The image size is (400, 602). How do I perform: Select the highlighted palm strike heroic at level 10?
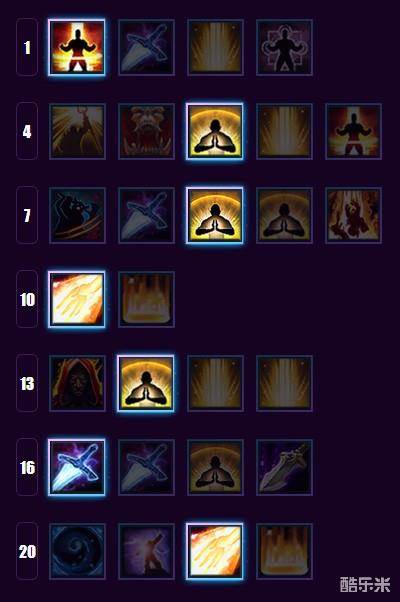click(x=77, y=299)
